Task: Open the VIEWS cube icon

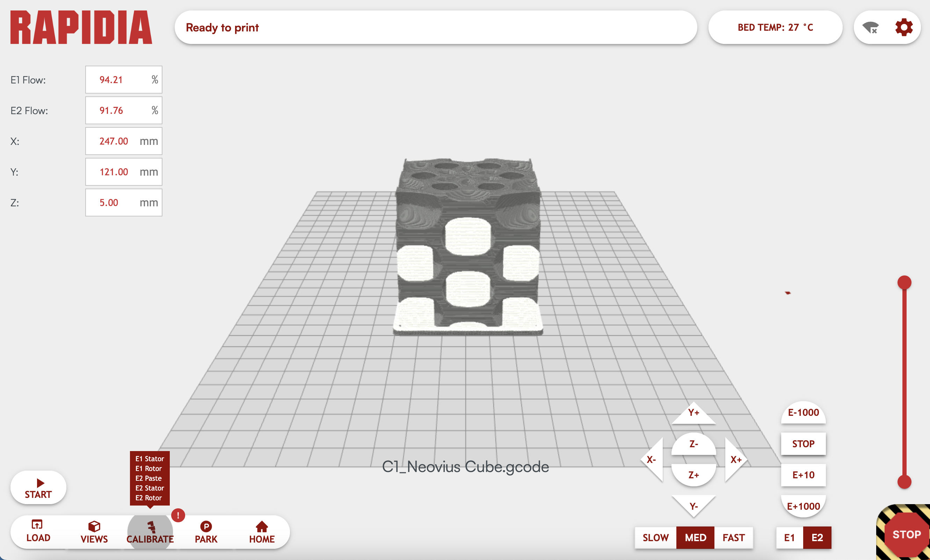Action: (94, 526)
